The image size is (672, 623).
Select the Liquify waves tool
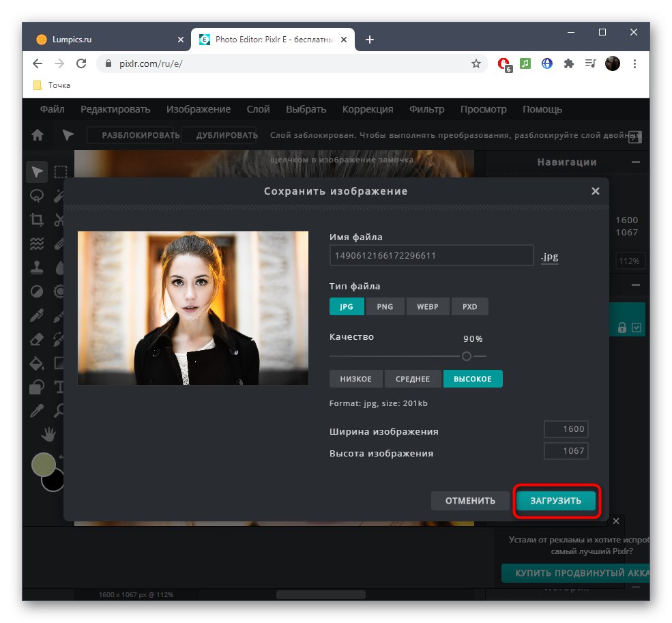pyautogui.click(x=37, y=244)
